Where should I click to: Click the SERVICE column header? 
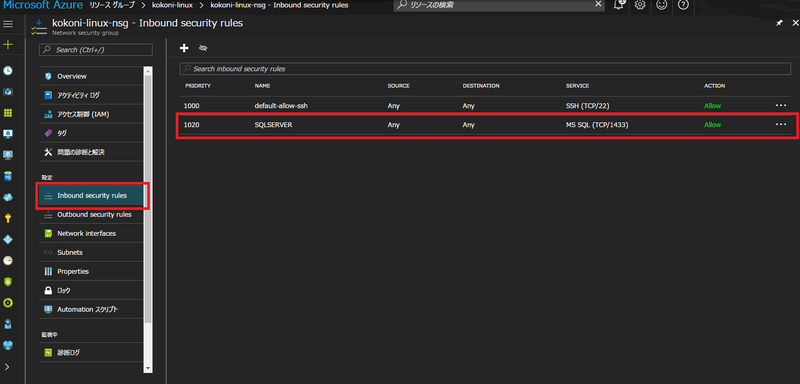click(578, 86)
